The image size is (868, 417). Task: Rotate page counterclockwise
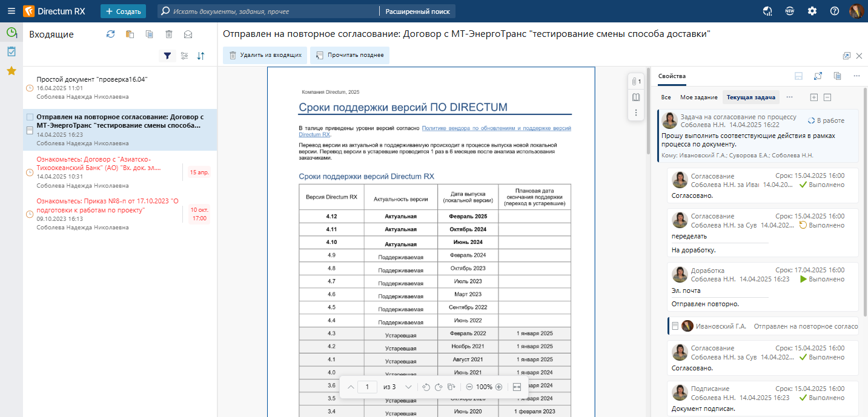click(426, 387)
